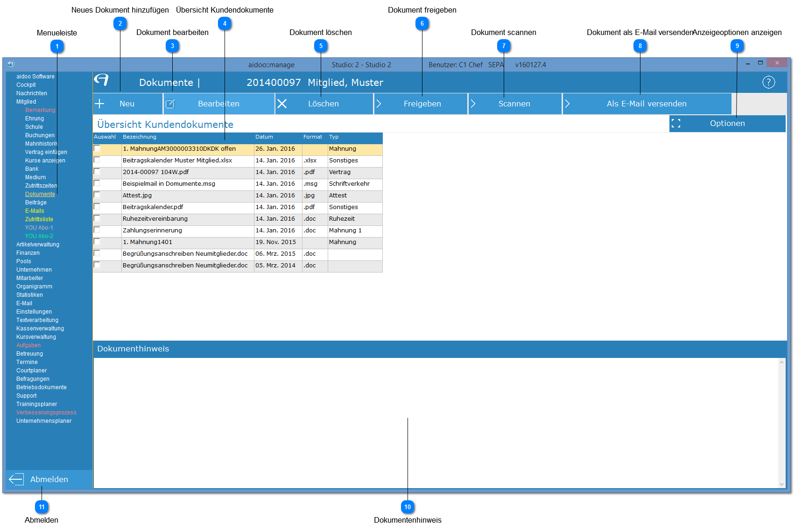
Task: Click the Bearbeiten button label
Action: click(x=218, y=104)
